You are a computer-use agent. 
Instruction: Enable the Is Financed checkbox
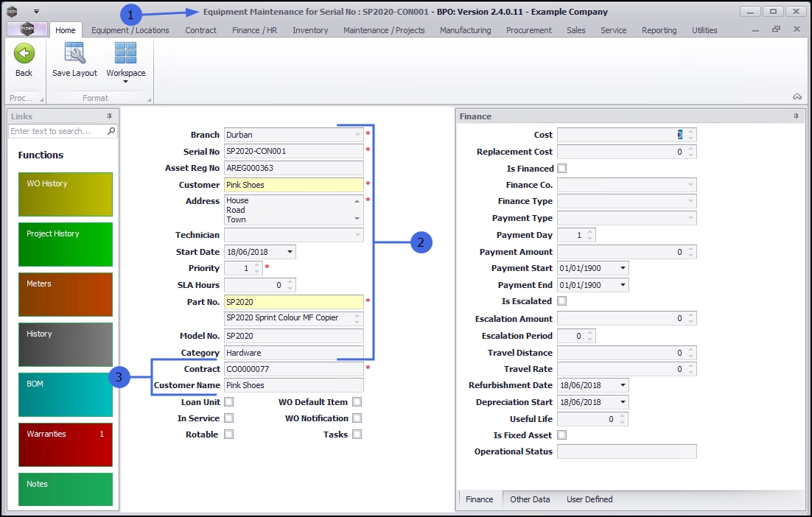pos(562,169)
